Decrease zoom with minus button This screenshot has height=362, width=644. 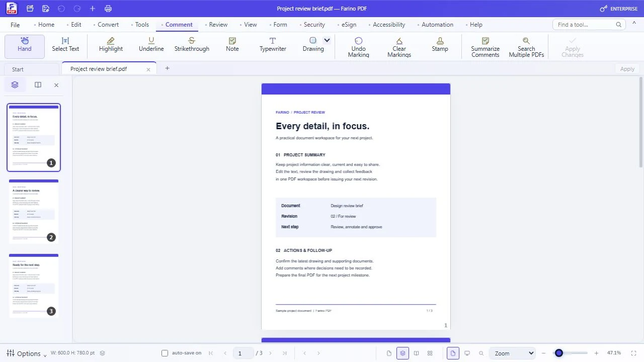pyautogui.click(x=543, y=353)
